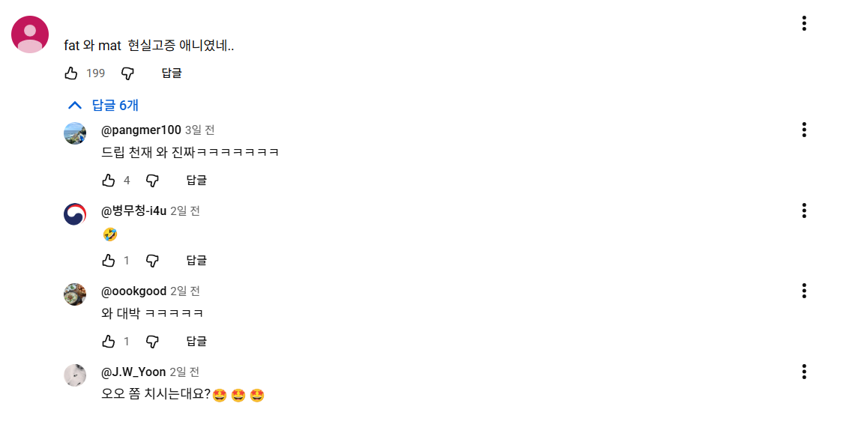The image size is (868, 445).
Task: Open the three-dot menu on @oookgood's reply
Action: click(804, 291)
